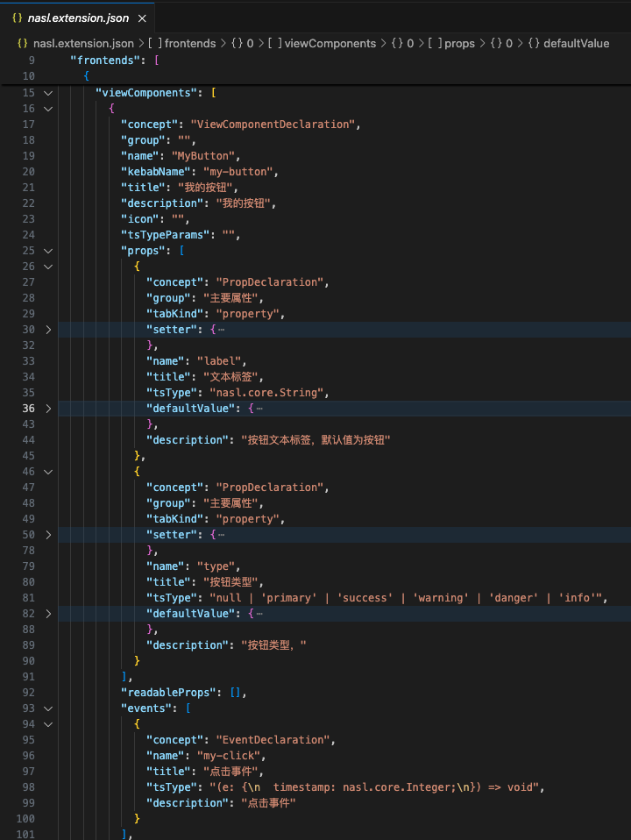Click the folded ellipsis after "defaultValue" line 82

[259, 614]
